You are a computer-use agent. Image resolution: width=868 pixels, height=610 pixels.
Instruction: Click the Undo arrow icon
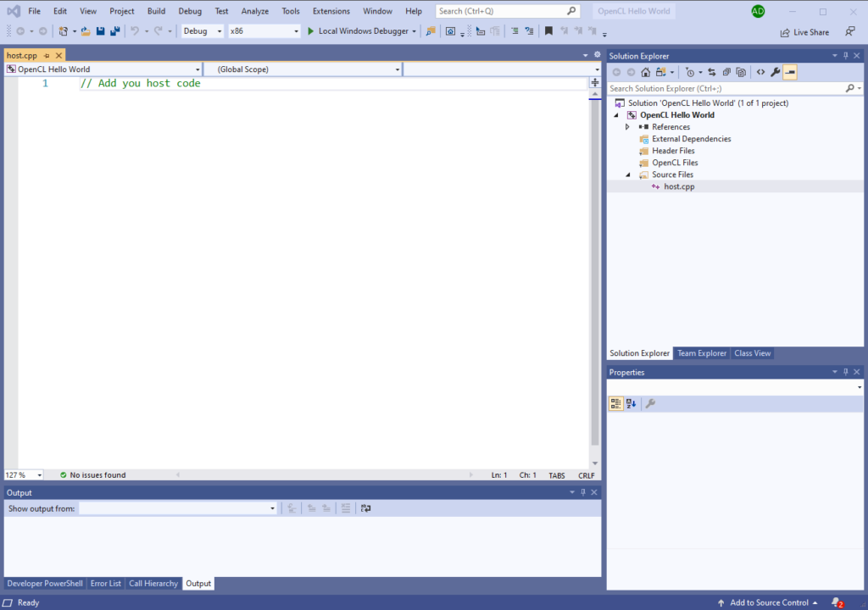(135, 31)
